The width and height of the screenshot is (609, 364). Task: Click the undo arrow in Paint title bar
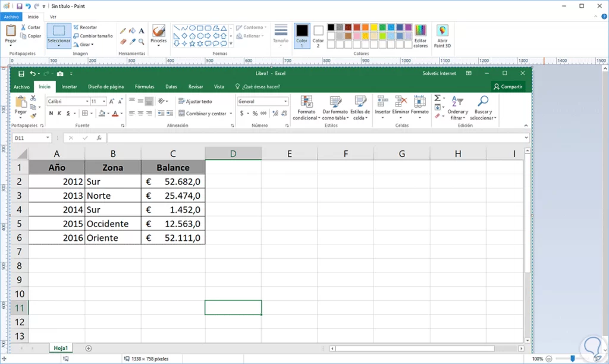tap(28, 6)
